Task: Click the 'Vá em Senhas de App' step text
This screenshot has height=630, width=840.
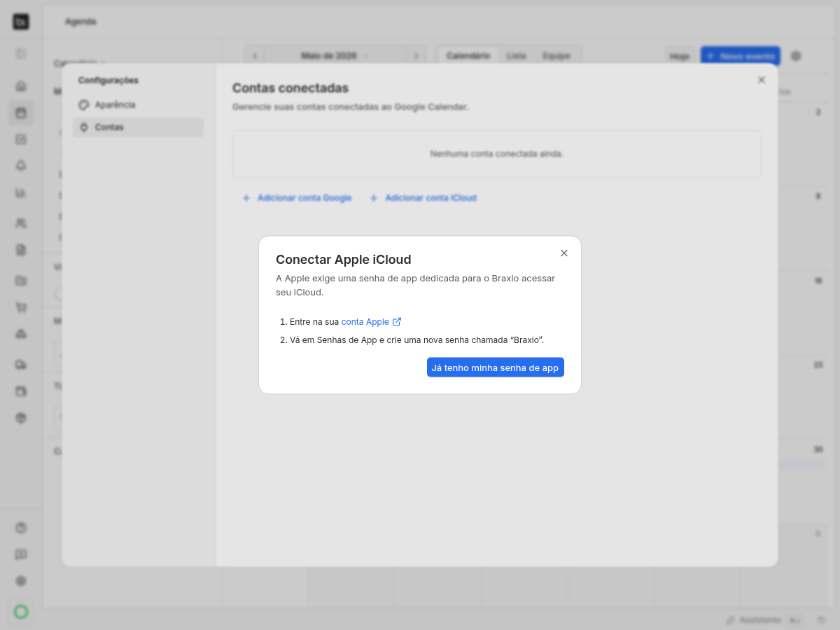Action: pos(416,340)
